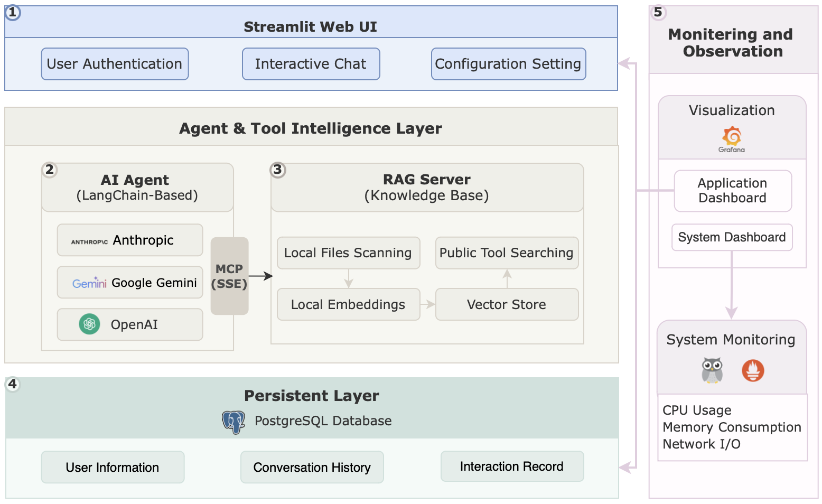Screen dimensions: 822x504
Task: Select the Conversation History box
Action: click(x=312, y=467)
